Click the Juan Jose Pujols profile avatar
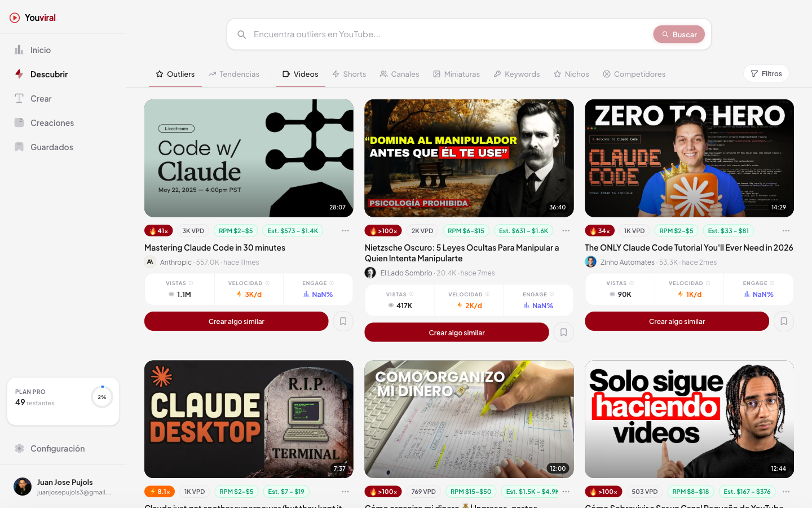Screen dimensions: 812x508 click(x=23, y=487)
